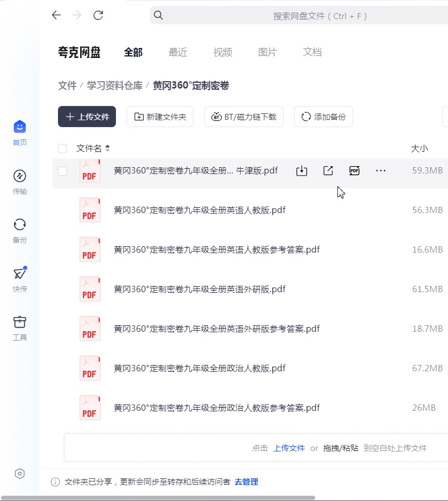Image resolution: width=448 pixels, height=501 pixels.
Task: Click the horizontal scrollbar at bottom
Action: pos(158,498)
